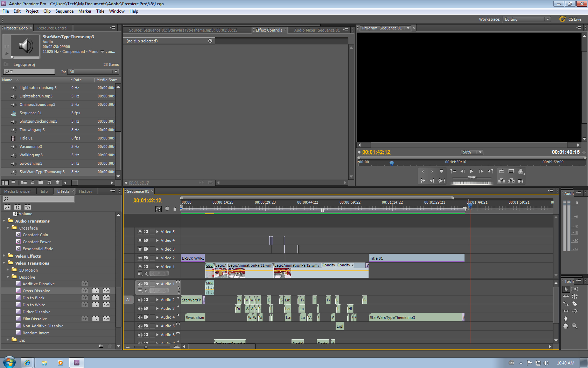Collapse the Audio 1 track
Viewport: 588px width, 368px height.
[x=157, y=284]
